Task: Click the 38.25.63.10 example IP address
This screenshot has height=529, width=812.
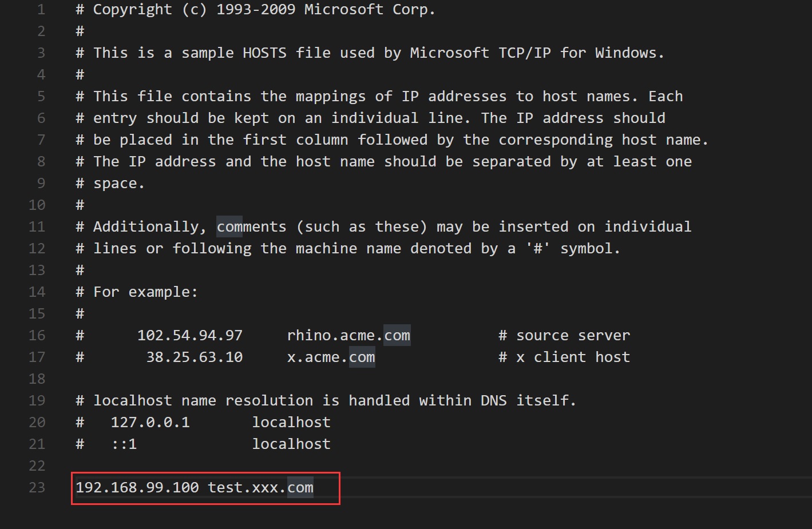Action: pyautogui.click(x=195, y=357)
